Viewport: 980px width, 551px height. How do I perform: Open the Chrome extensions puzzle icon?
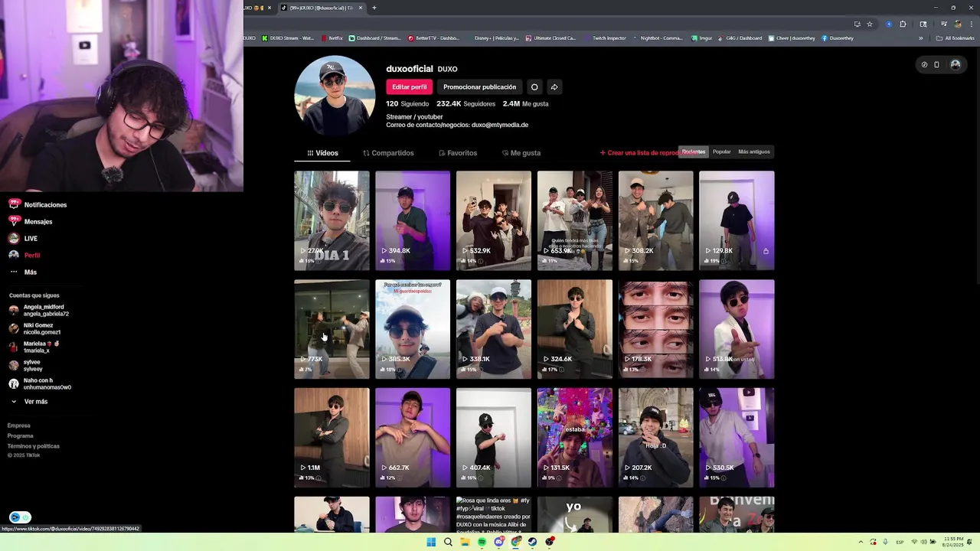[903, 24]
